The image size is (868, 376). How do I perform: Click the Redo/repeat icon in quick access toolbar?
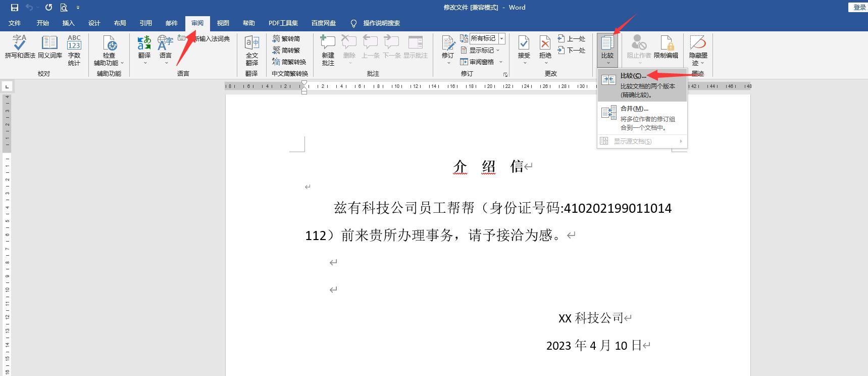[x=48, y=8]
